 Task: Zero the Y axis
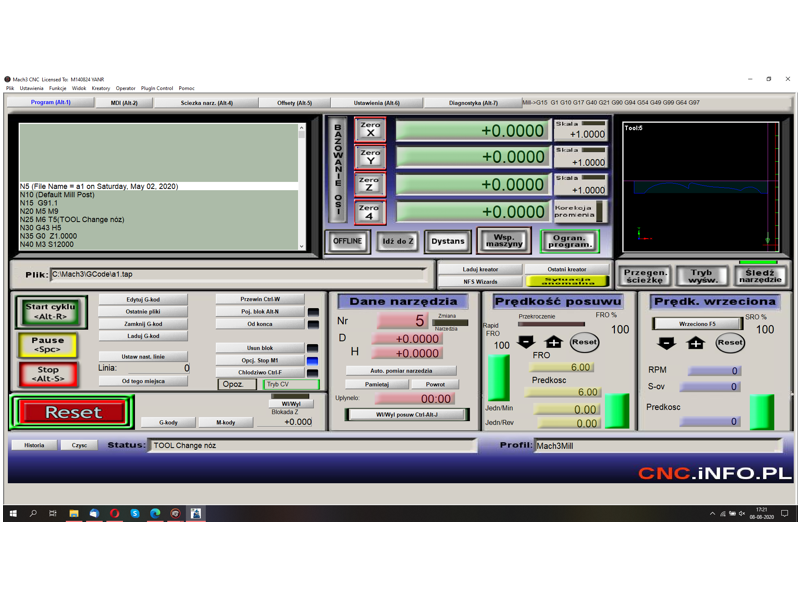tap(371, 157)
